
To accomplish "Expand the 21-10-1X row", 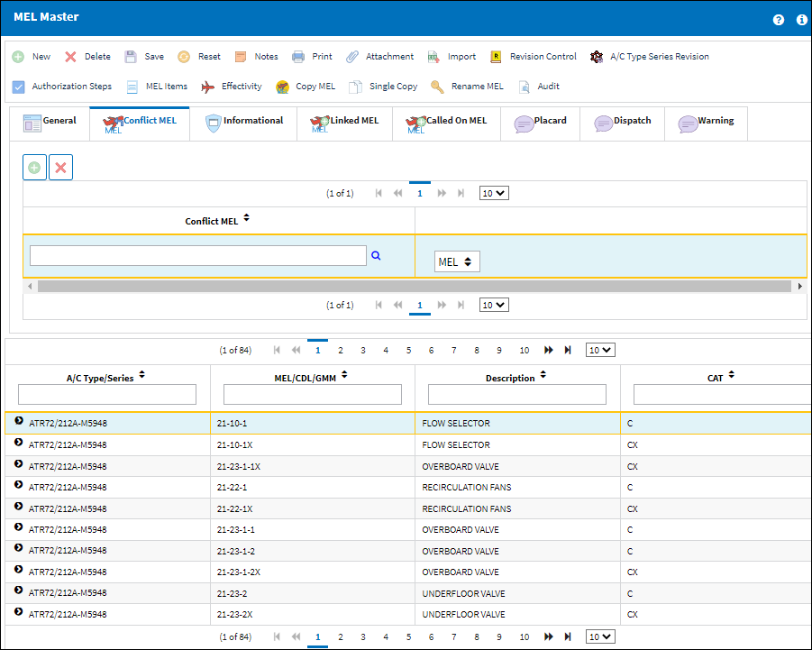I will coord(19,443).
